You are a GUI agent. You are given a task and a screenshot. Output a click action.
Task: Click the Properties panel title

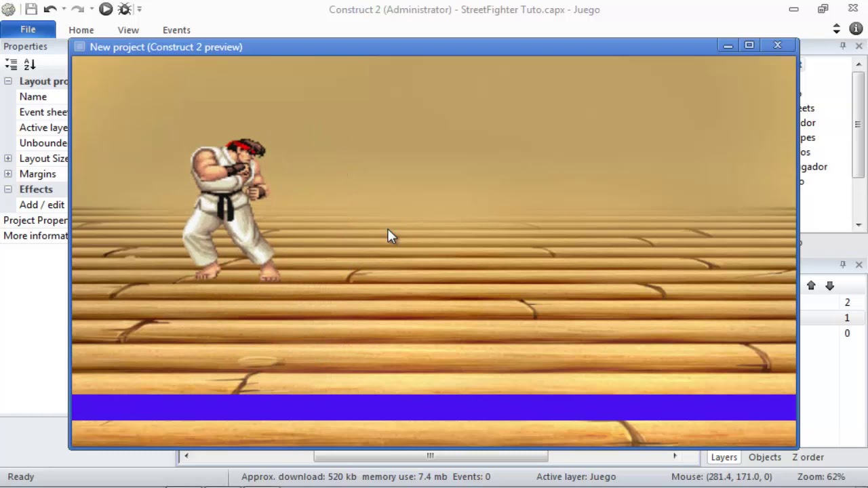pyautogui.click(x=25, y=47)
